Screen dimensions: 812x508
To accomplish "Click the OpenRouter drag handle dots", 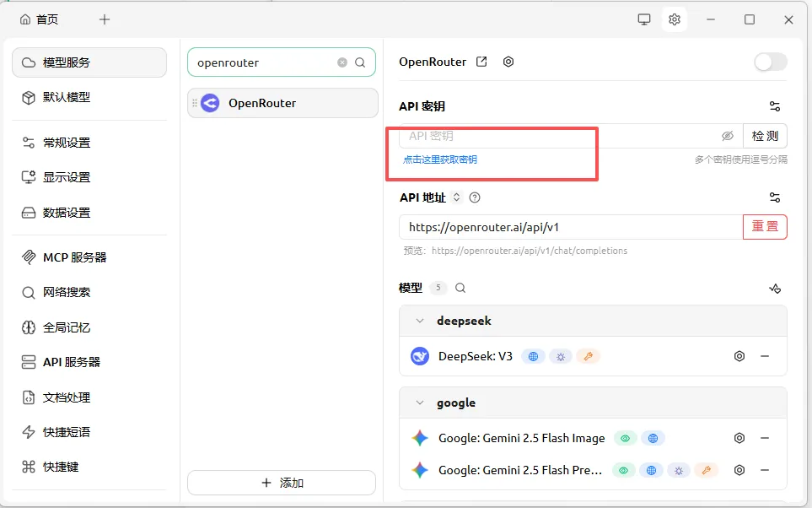I will (195, 103).
